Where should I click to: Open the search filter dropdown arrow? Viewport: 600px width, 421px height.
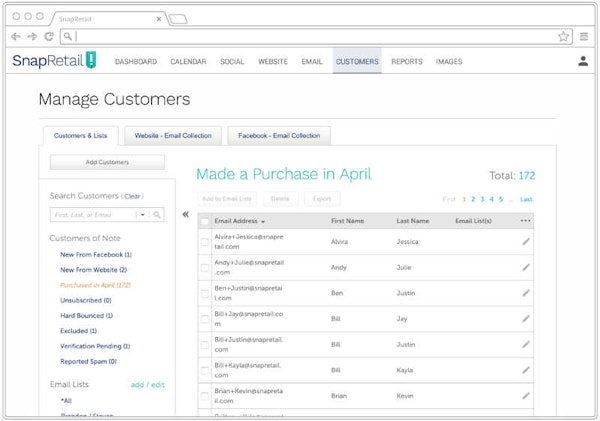(142, 214)
